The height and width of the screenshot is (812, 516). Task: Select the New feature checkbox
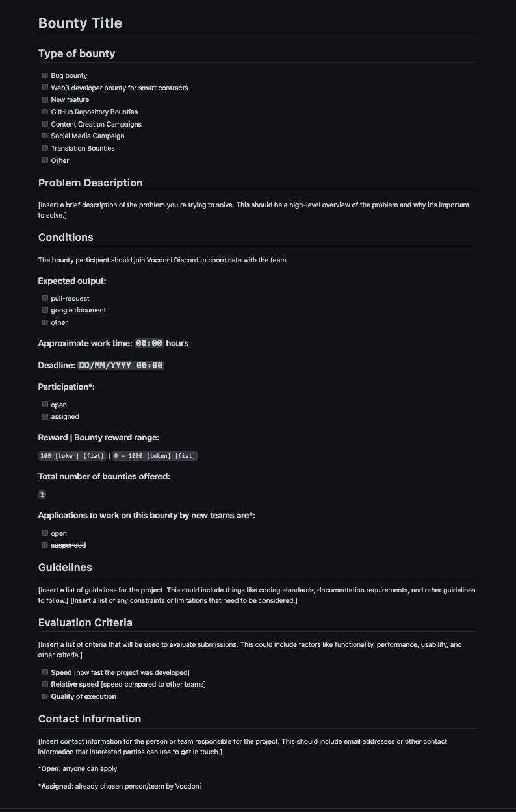tap(45, 99)
